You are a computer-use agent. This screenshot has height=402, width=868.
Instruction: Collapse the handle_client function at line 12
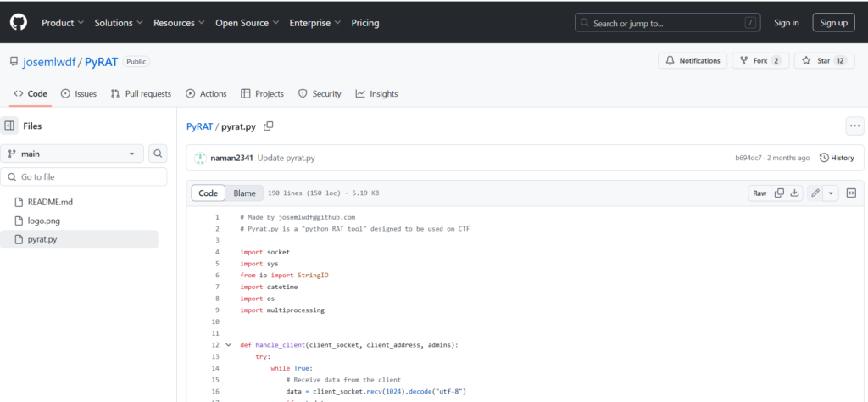[x=228, y=345]
